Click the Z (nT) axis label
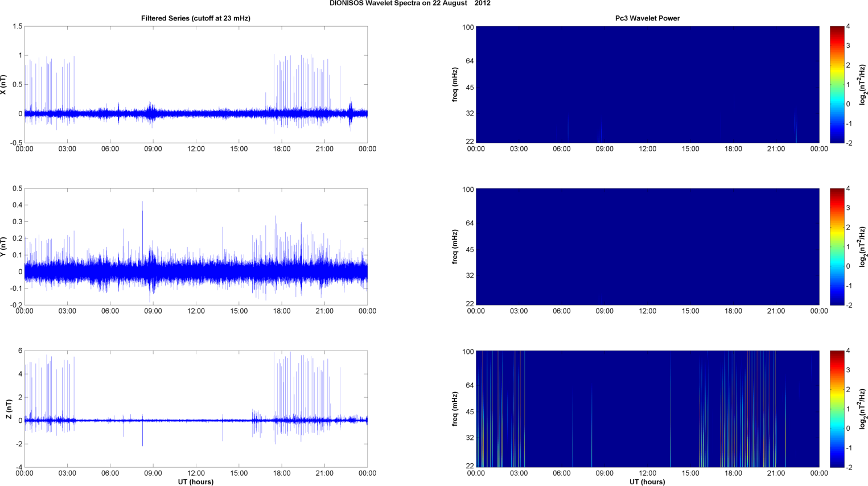This screenshot has height=486, width=868. point(9,409)
